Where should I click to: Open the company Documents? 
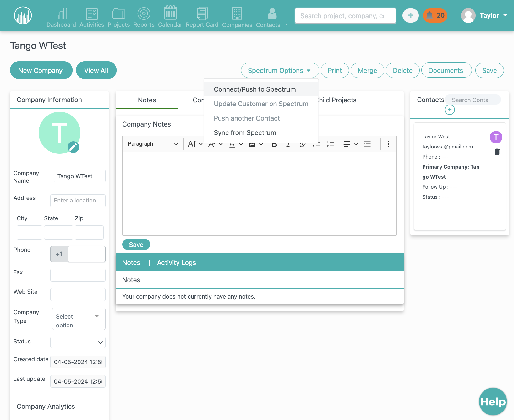446,70
